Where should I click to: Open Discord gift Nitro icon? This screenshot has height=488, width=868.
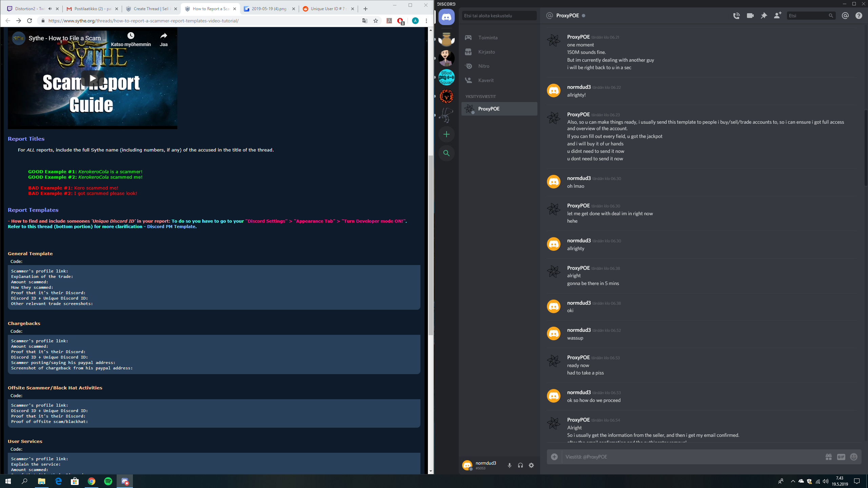coord(828,457)
